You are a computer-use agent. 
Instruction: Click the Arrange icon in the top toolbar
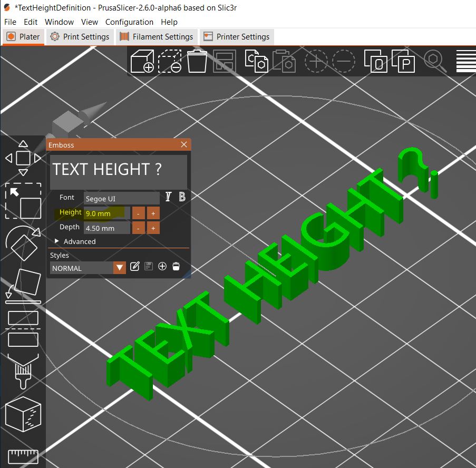(224, 62)
